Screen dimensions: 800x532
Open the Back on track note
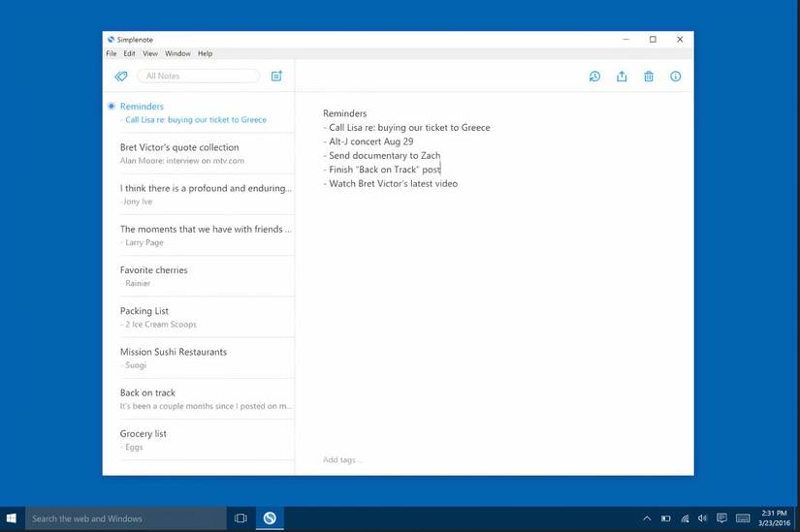[199, 399]
